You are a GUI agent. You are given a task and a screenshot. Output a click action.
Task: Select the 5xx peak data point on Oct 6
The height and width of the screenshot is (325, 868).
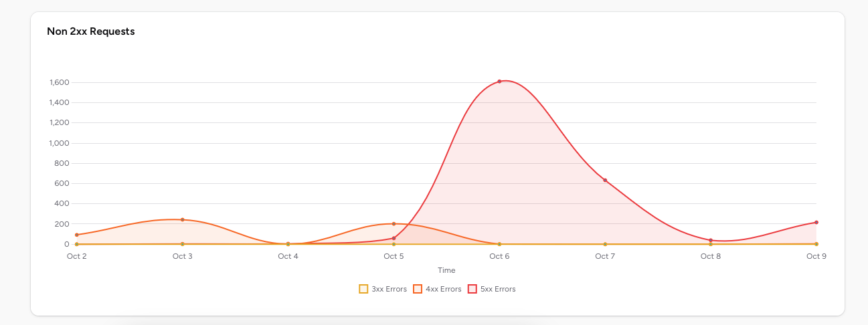click(499, 82)
